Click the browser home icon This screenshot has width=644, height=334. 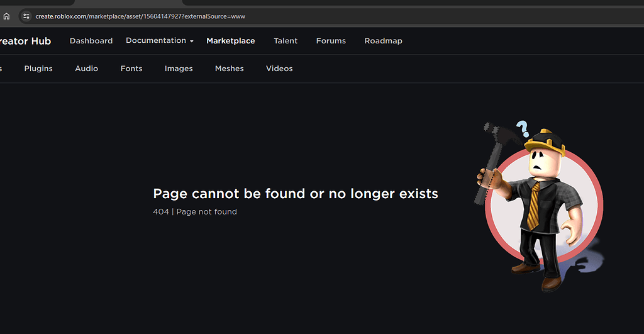coord(6,16)
